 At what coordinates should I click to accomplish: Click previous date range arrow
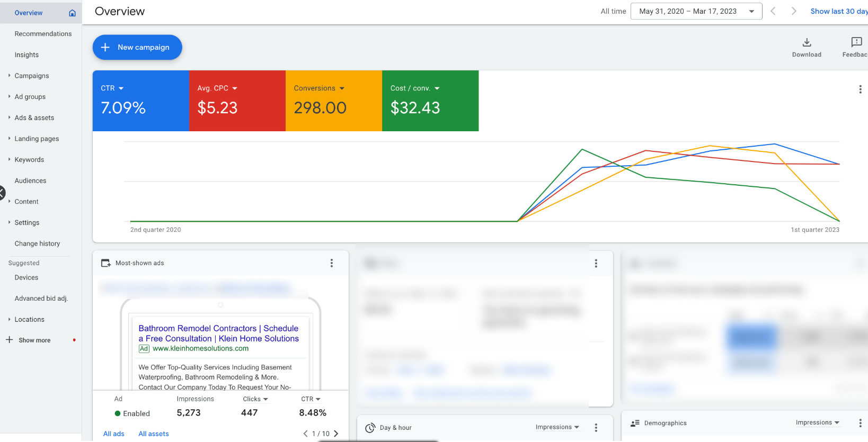pos(773,11)
